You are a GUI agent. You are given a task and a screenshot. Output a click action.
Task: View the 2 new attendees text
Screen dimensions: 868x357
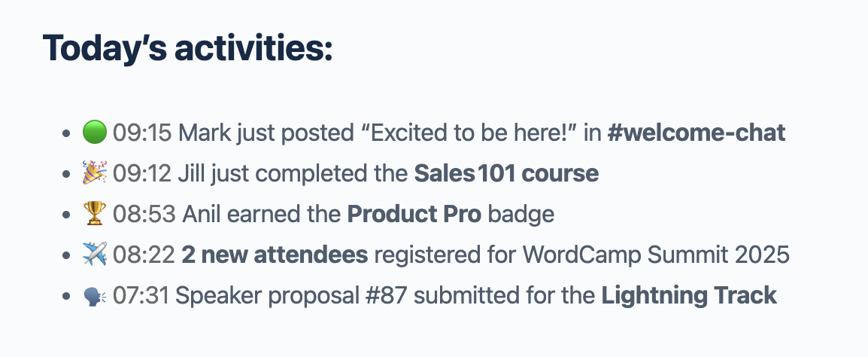pyautogui.click(x=275, y=255)
